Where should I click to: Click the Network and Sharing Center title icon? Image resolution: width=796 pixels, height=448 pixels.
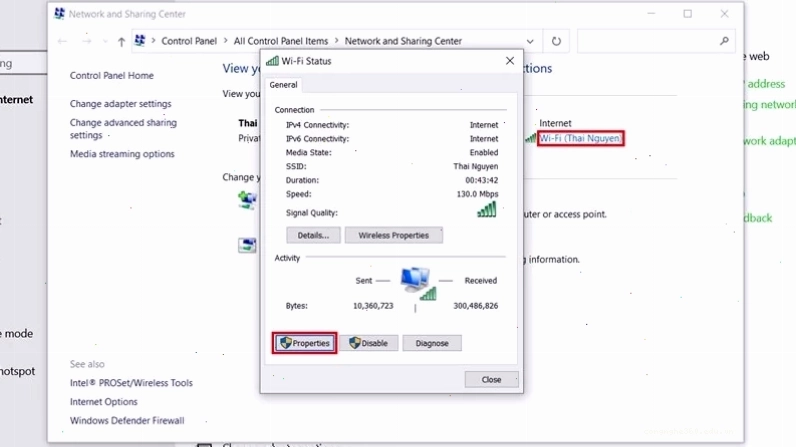[59, 14]
